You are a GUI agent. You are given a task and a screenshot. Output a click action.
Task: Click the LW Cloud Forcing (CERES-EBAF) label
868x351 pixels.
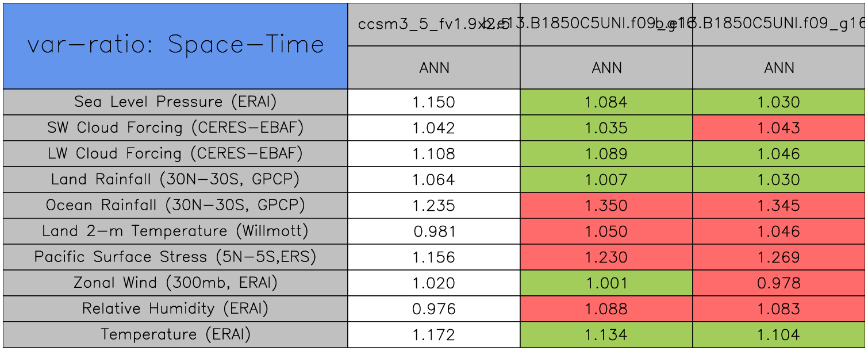point(175,153)
